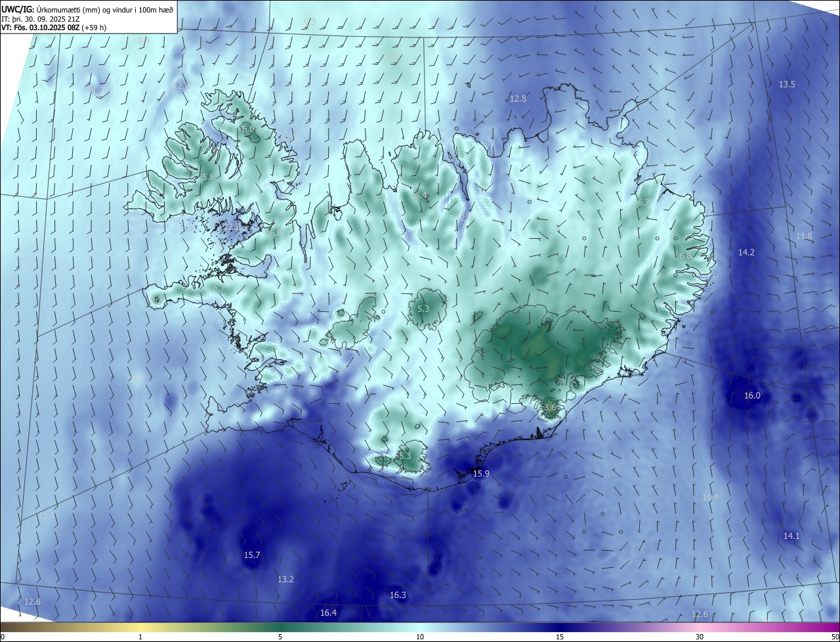Click the 1 tick on the color scale
The height and width of the screenshot is (642, 840).
[x=140, y=637]
